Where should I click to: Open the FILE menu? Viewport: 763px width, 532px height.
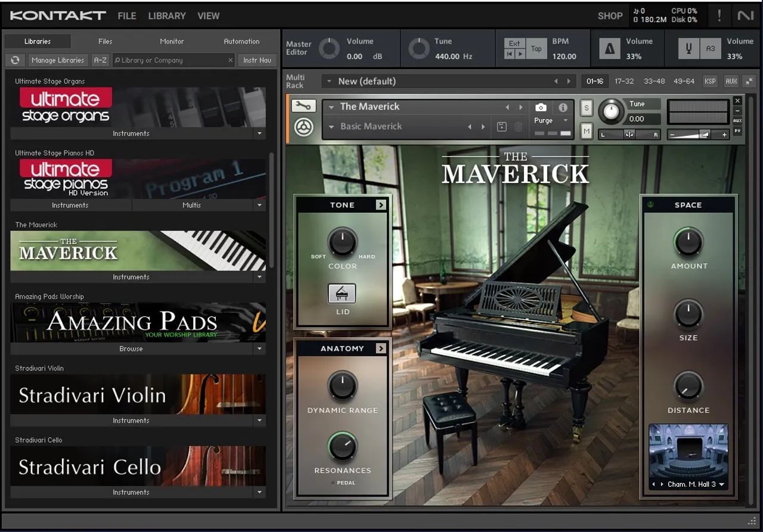tap(127, 16)
